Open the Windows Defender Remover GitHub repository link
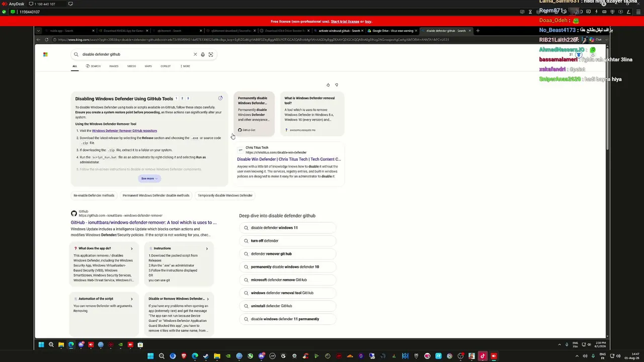The width and height of the screenshot is (644, 362). pos(124,131)
